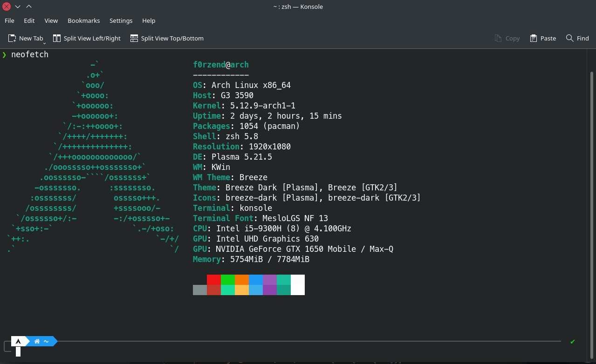Open the Settings menu
The height and width of the screenshot is (364, 596).
coord(121,20)
